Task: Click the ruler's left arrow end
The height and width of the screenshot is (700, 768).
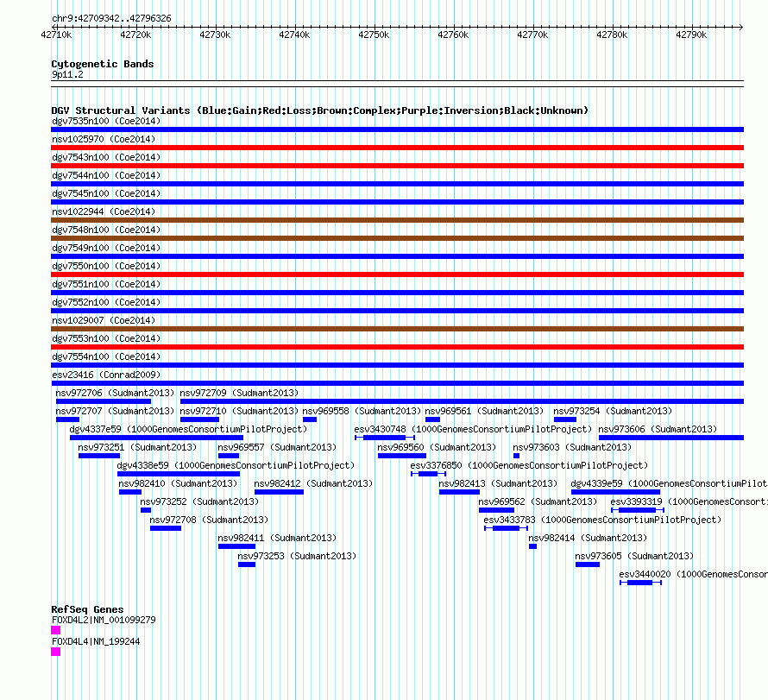Action: (x=54, y=27)
